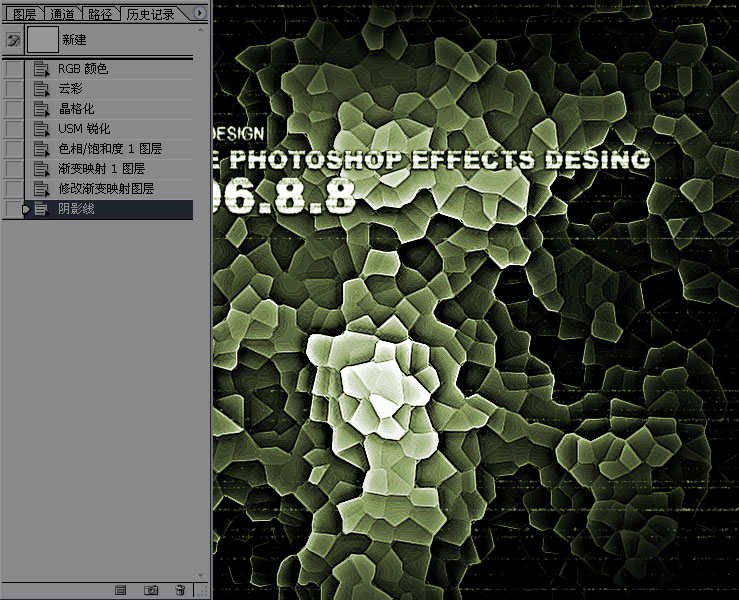Set history brush source for 晶格化
This screenshot has height=600, width=739.
coord(13,109)
